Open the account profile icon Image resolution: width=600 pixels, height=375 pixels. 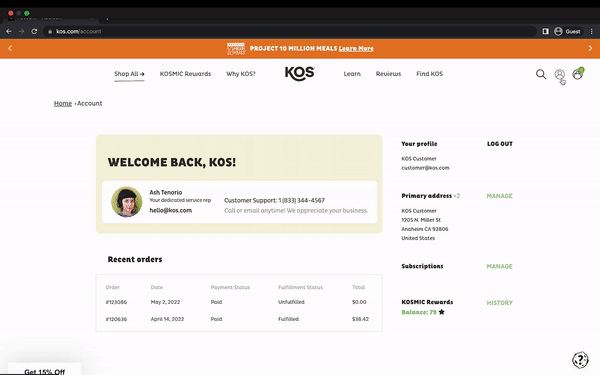pos(559,74)
